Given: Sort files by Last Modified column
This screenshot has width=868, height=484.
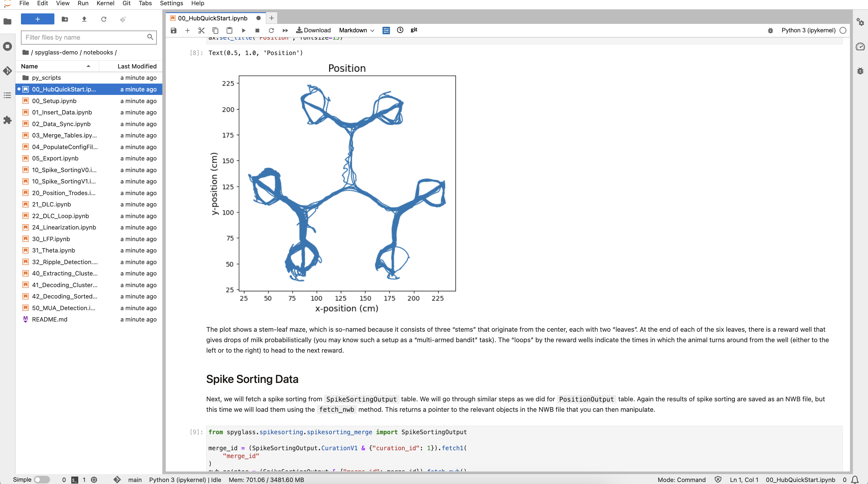Looking at the screenshot, I should point(137,66).
